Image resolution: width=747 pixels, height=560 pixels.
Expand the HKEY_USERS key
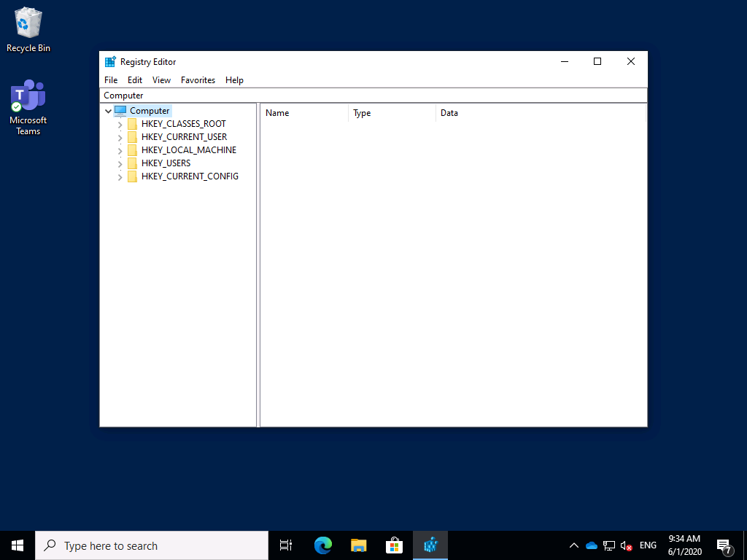coord(120,164)
